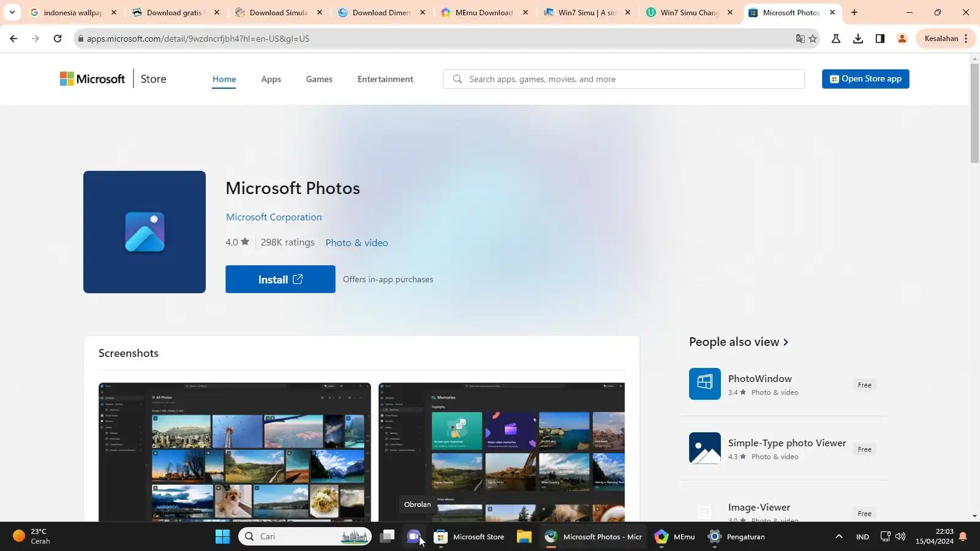Click the Microsoft logo in the header

[92, 79]
